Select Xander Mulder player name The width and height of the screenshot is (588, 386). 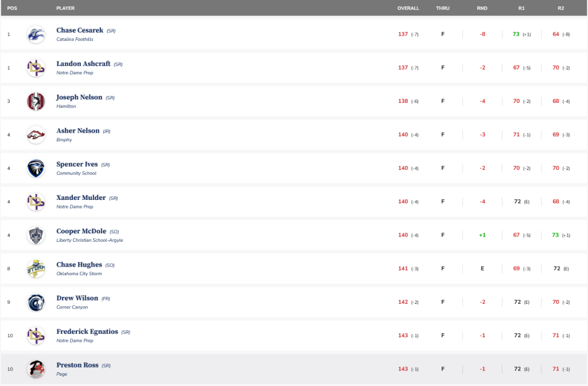[81, 198]
